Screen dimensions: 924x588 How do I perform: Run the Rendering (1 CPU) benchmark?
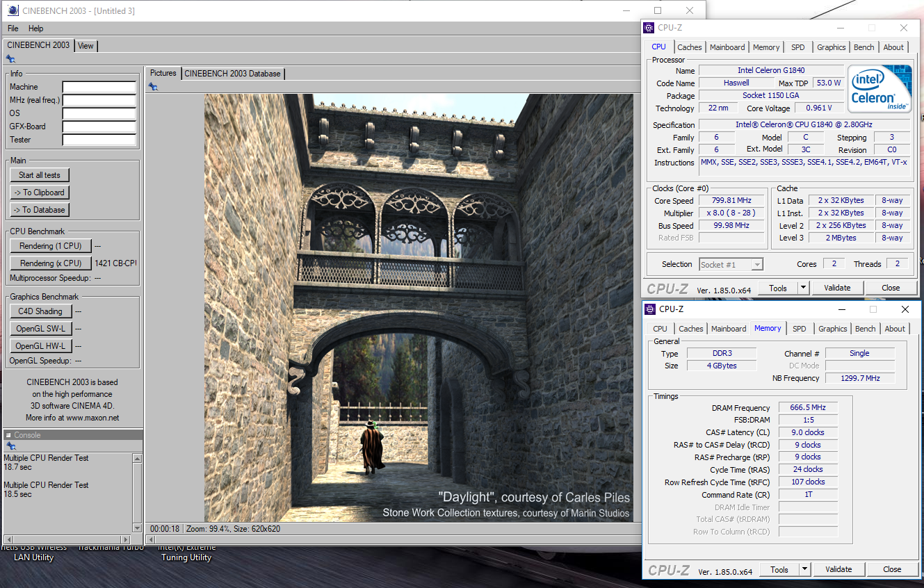(x=51, y=246)
